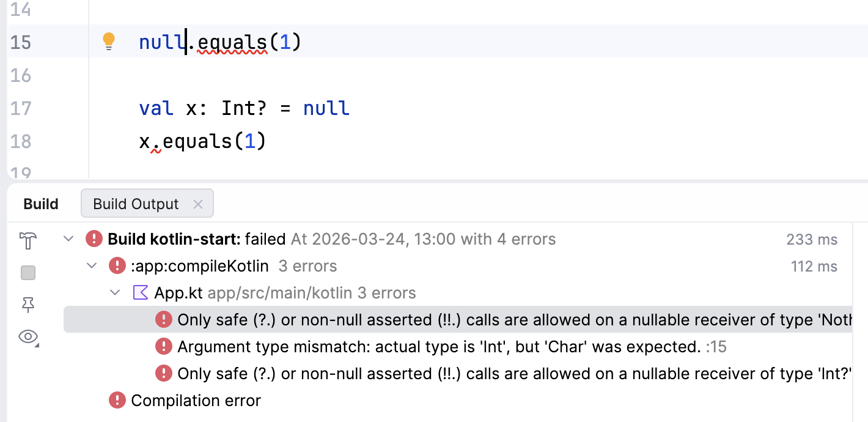Click the yellow lightbulb quick-fix icon

coord(108,42)
